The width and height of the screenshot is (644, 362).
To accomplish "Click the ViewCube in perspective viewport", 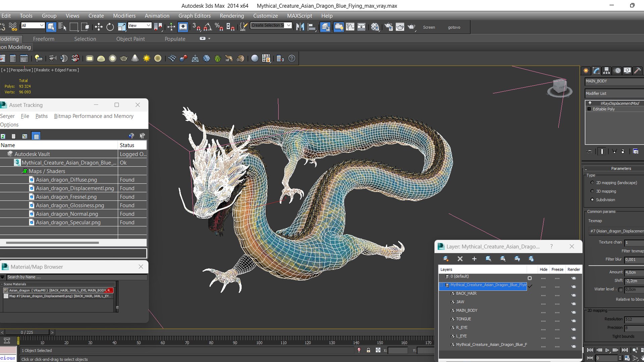I will [559, 87].
